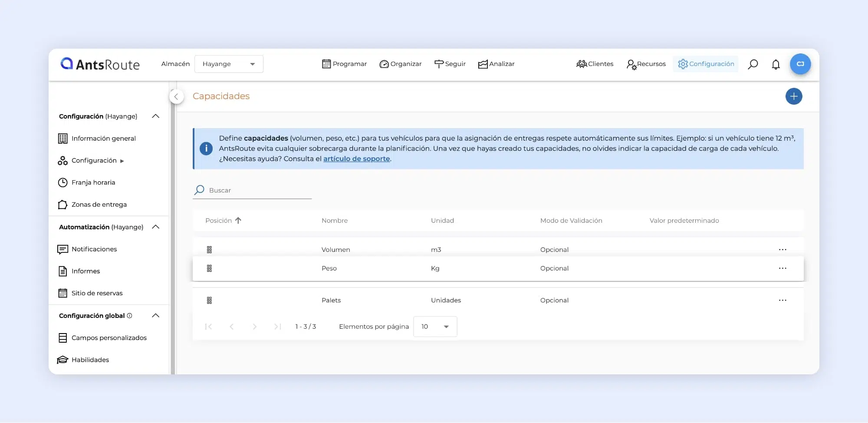Click the blue plus add capacity button
This screenshot has height=423, width=868.
pos(793,96)
